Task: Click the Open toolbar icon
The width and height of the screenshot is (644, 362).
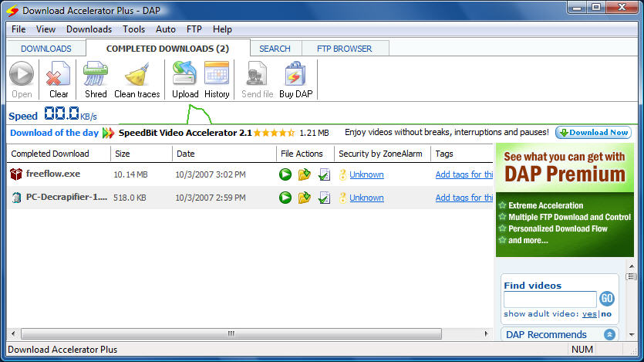Action: coord(22,74)
